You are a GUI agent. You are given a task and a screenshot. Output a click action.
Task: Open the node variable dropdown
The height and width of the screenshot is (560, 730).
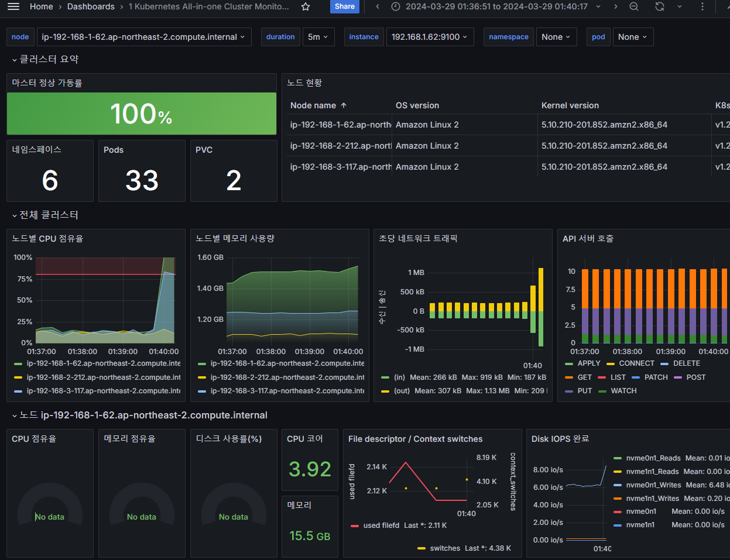[x=143, y=37]
